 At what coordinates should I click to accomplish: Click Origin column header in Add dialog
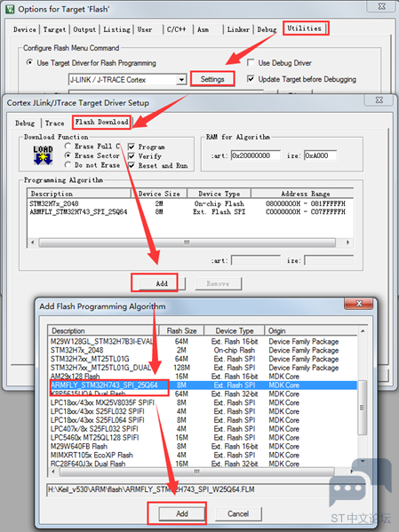(311, 330)
